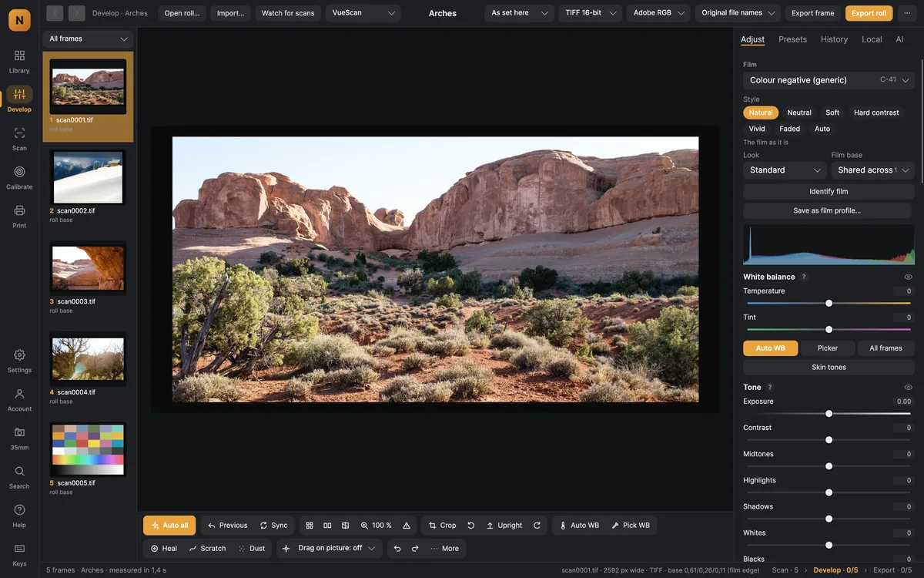This screenshot has height=578, width=924.
Task: Open the Settings page
Action: coord(19,361)
